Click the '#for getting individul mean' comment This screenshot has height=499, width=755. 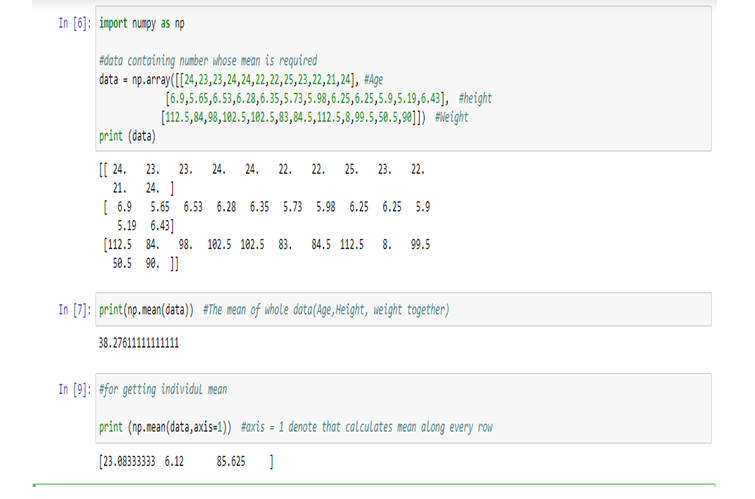163,390
